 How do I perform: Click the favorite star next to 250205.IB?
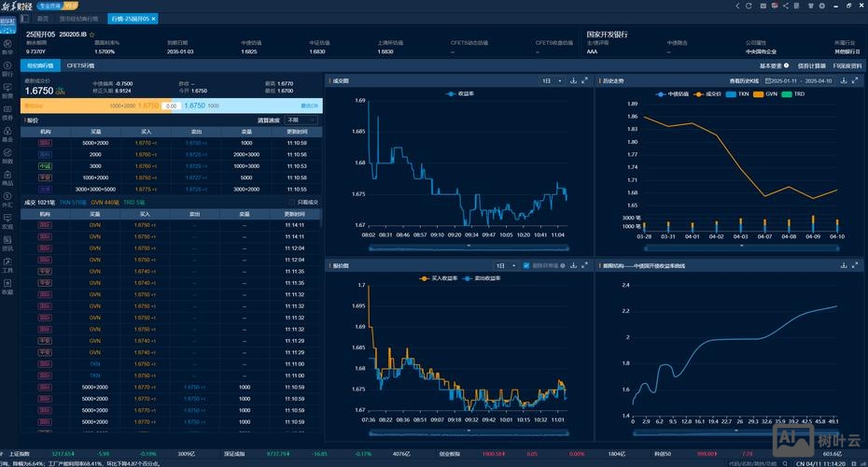click(x=91, y=34)
